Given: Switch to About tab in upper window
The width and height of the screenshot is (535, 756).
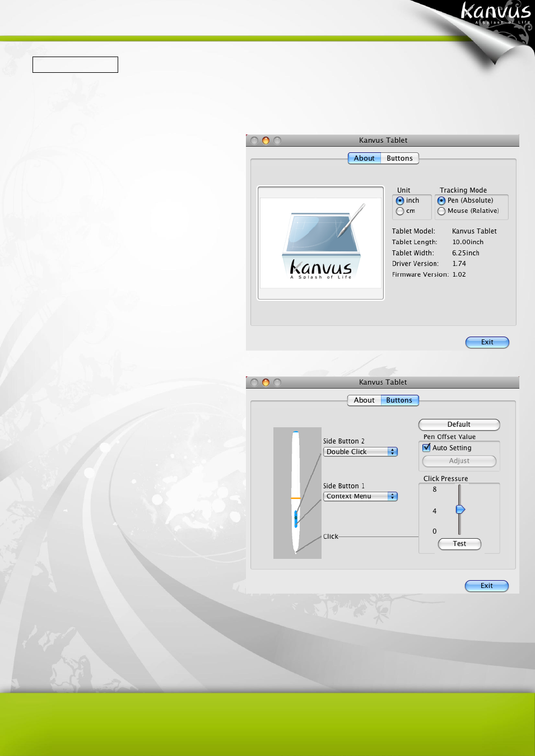Looking at the screenshot, I should [364, 158].
